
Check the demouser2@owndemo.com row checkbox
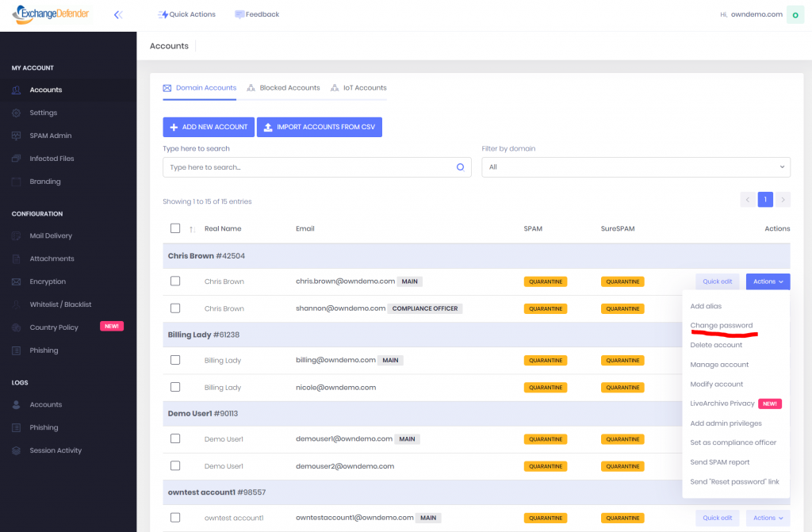pyautogui.click(x=175, y=465)
